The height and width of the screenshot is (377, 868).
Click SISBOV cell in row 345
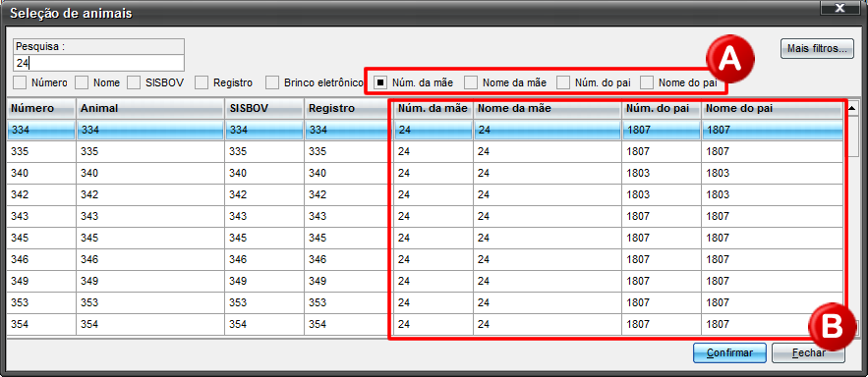(264, 238)
